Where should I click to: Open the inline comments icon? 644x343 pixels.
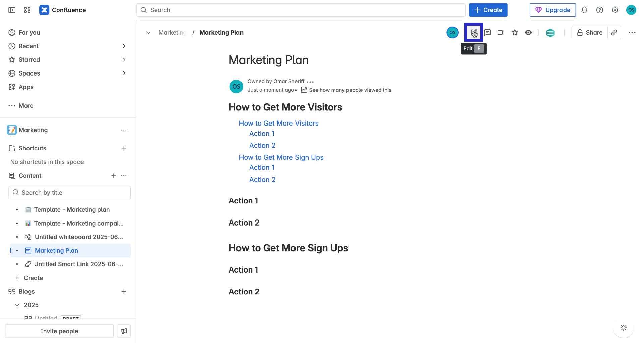click(487, 32)
